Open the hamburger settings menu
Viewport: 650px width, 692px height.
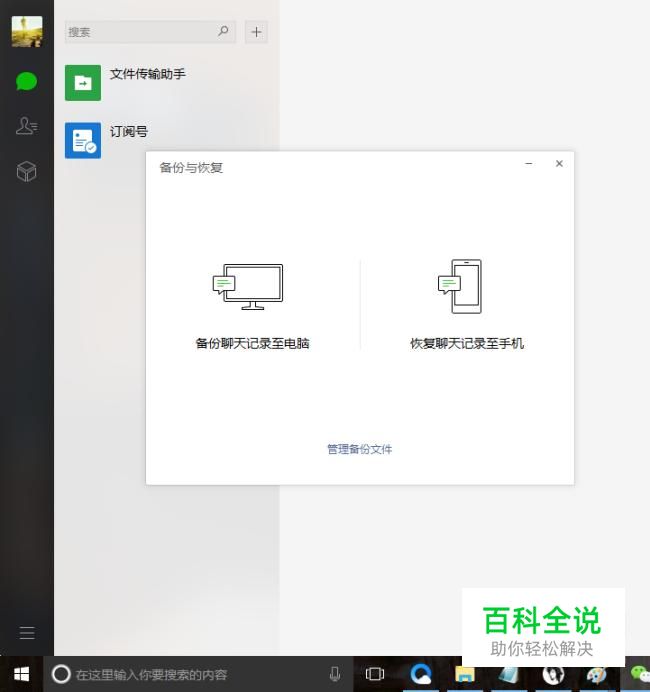(27, 632)
